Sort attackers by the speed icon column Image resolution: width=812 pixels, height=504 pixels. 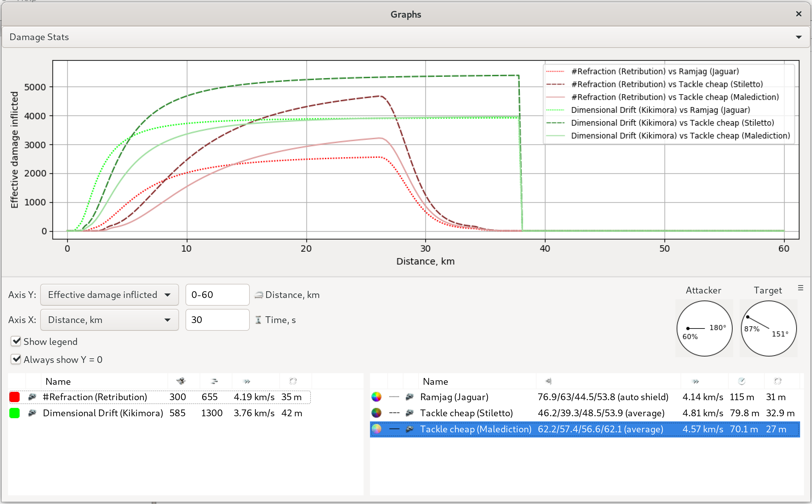(x=247, y=381)
